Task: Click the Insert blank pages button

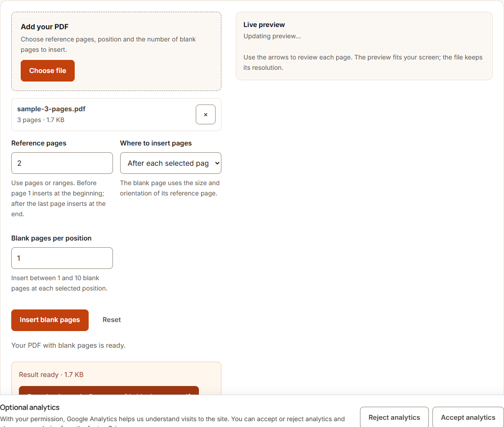Action: [x=50, y=320]
